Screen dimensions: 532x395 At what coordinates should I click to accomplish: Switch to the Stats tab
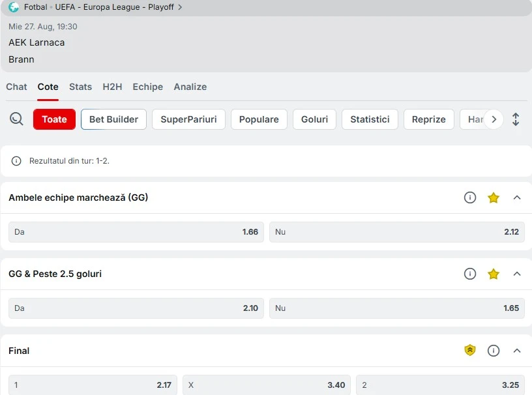coord(80,87)
